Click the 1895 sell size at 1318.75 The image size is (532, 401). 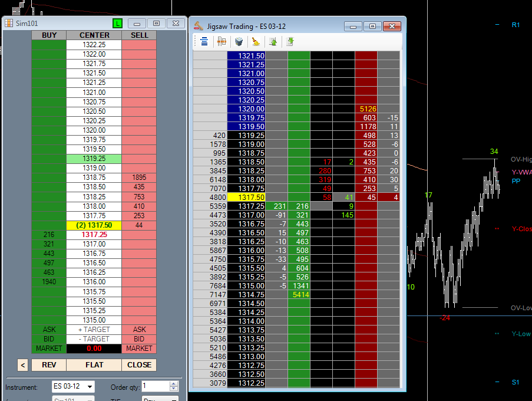tap(139, 178)
